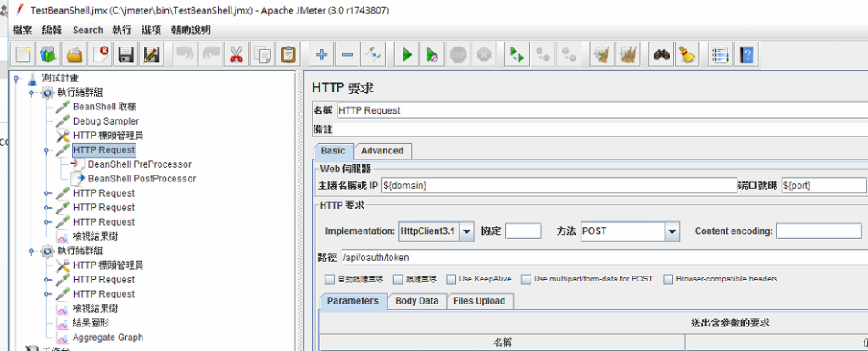Expand all tree nodes with plus icon
Screen dimensions: 868x351
321,54
